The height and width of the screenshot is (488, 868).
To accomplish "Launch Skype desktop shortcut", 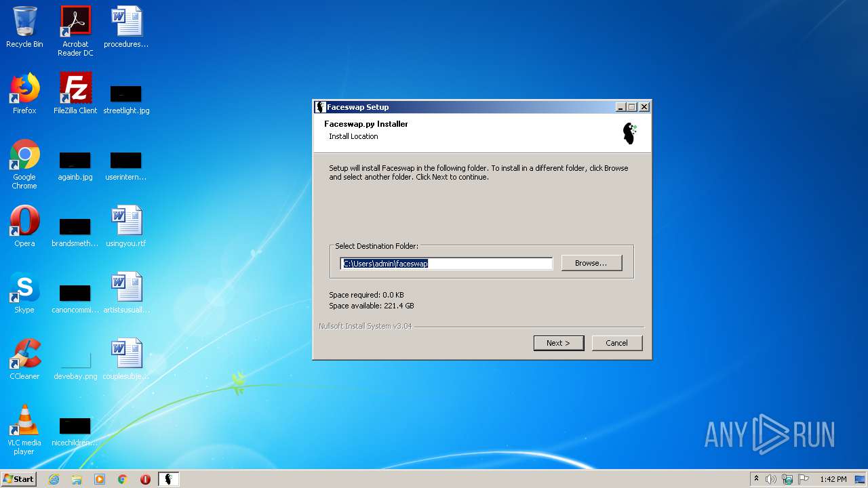I will (x=24, y=293).
